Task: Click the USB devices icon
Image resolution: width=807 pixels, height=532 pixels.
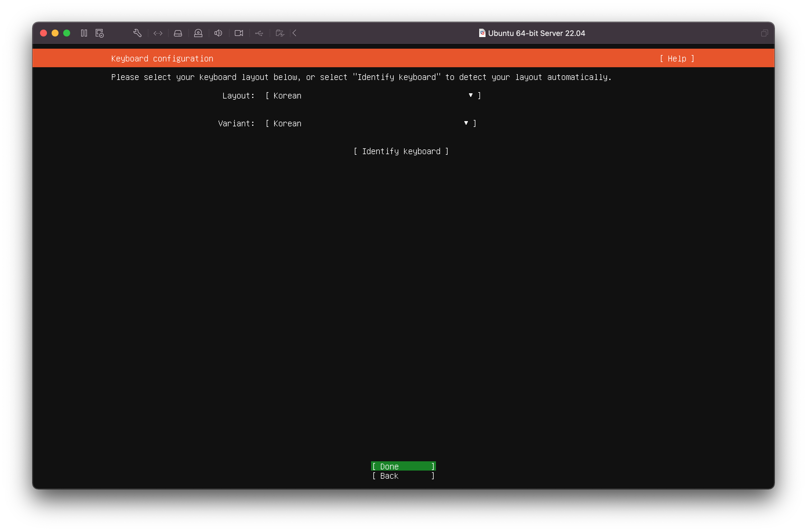Action: pos(259,33)
